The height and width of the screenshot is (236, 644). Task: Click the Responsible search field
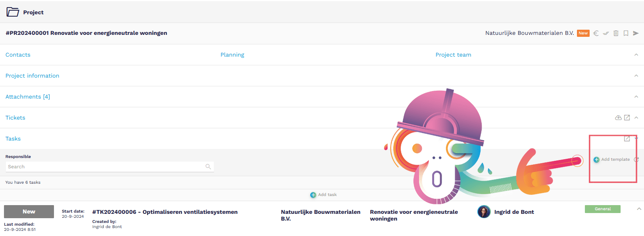[106, 167]
